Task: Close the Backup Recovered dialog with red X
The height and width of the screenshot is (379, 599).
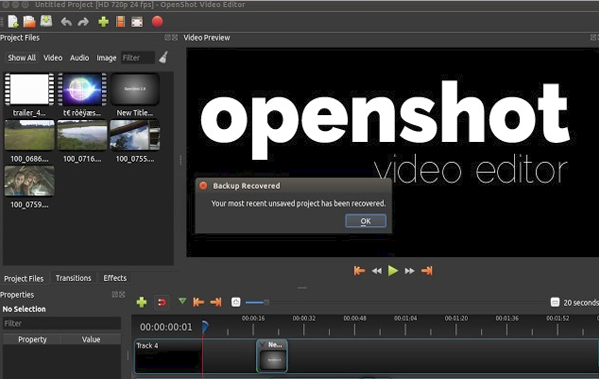Action: 203,186
